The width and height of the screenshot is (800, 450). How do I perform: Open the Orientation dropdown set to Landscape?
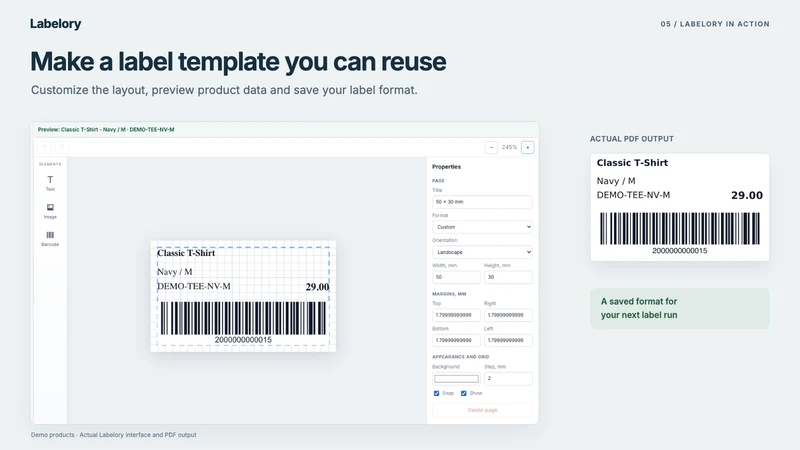pos(482,252)
